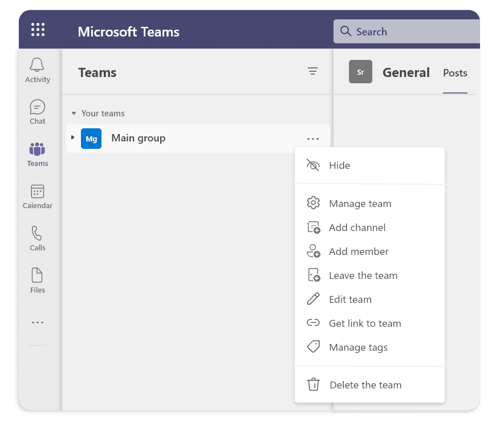
Task: Click the filter icon beside Teams heading
Action: point(312,71)
